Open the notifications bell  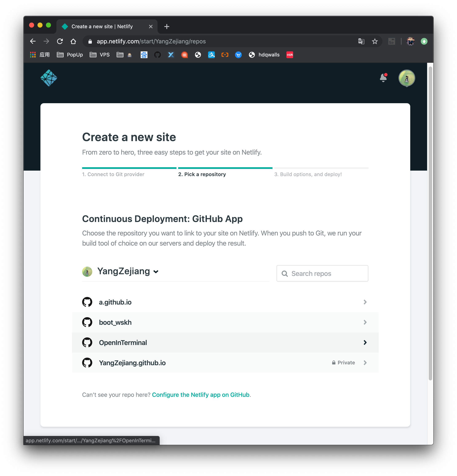(x=384, y=78)
